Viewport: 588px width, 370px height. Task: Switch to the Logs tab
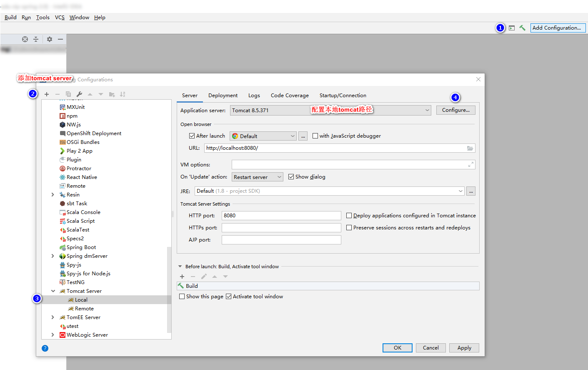pos(254,96)
